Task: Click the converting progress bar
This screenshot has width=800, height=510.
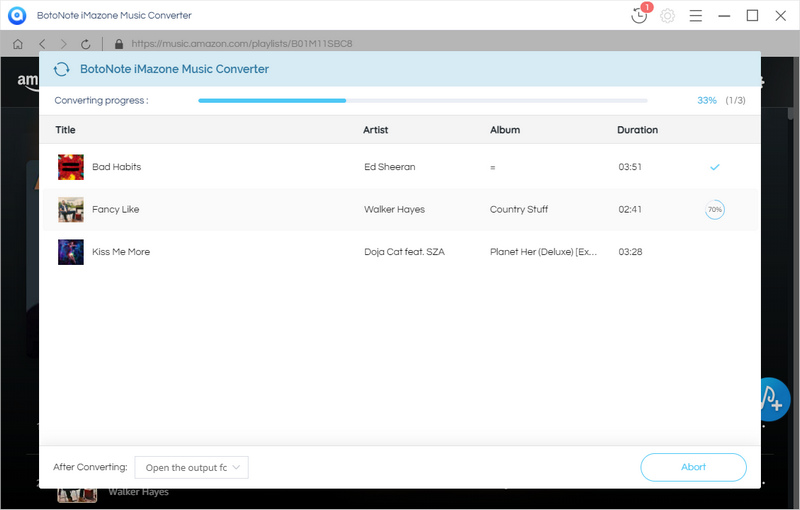Action: tap(422, 101)
